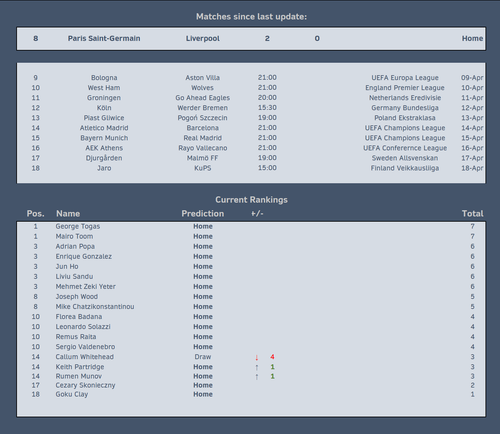This screenshot has width=500, height=434.
Task: Click the '+/-' column header
Action: coord(257,214)
